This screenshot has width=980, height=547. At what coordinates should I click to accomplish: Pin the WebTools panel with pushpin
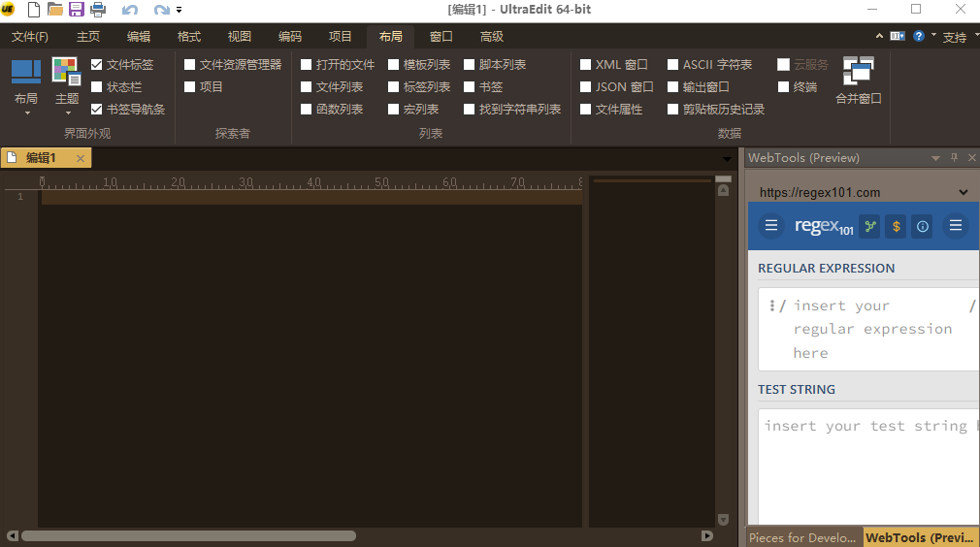(x=954, y=158)
